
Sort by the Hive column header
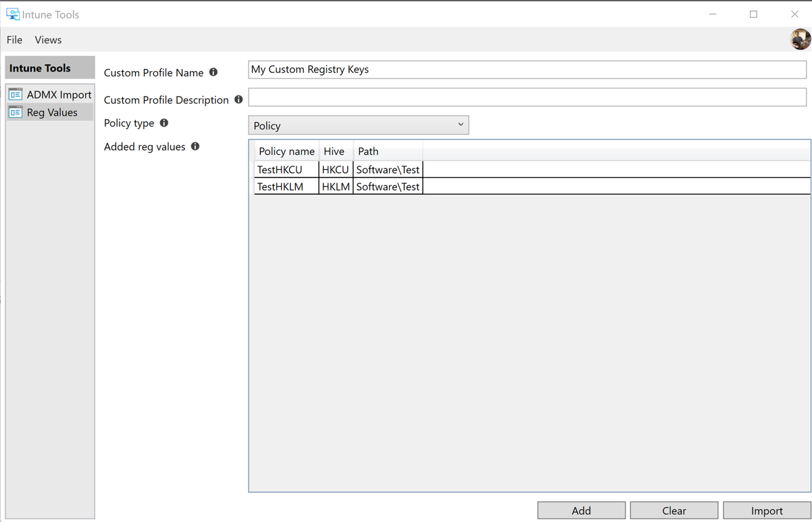coord(336,151)
